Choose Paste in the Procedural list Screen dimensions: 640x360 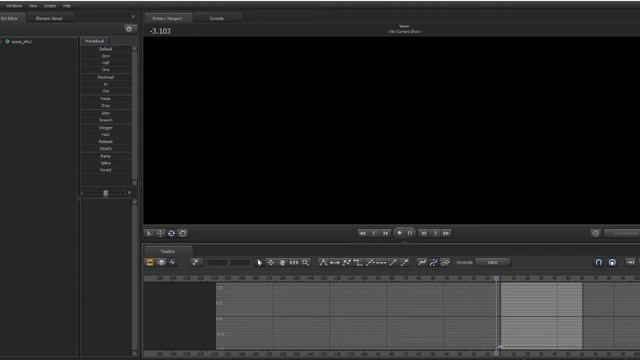pos(106,99)
